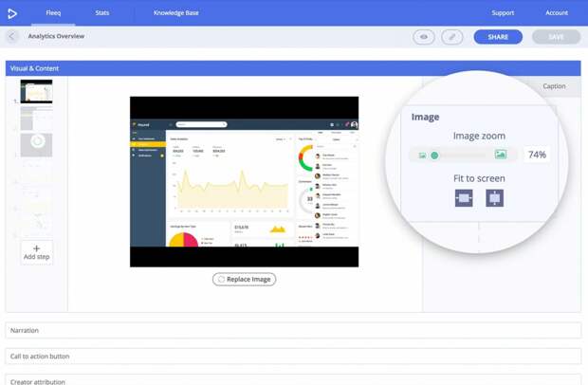Fit image to screen width
The height and width of the screenshot is (385, 588).
(464, 198)
